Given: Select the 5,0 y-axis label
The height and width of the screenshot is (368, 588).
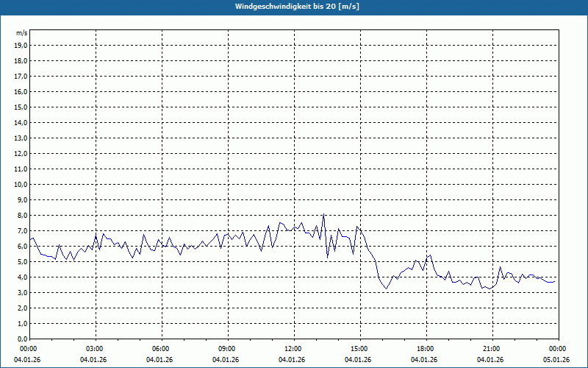Looking at the screenshot, I should click(x=21, y=261).
